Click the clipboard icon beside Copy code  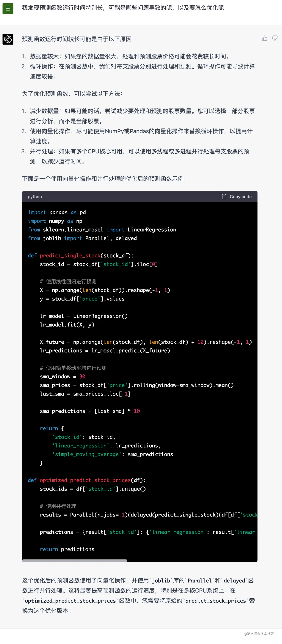224,197
